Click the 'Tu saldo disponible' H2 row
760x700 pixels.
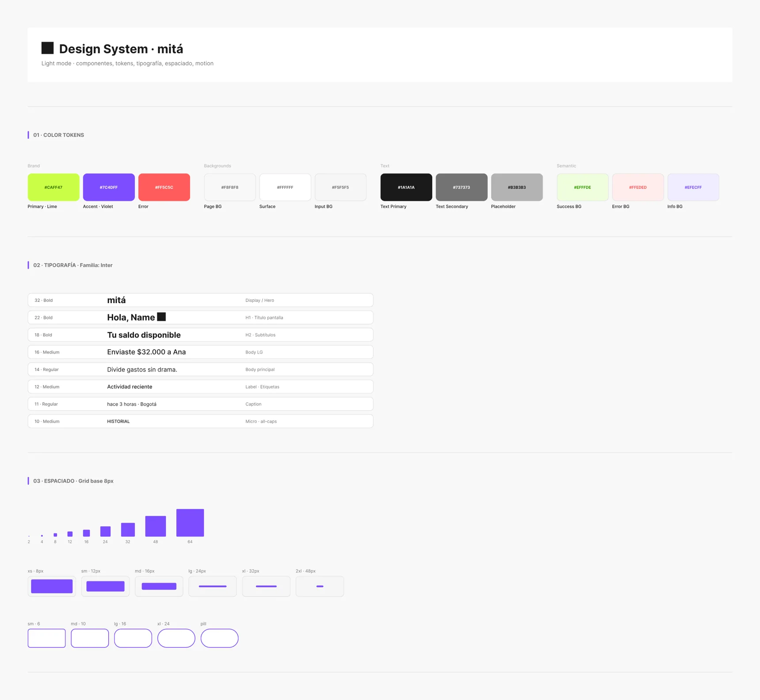click(200, 335)
